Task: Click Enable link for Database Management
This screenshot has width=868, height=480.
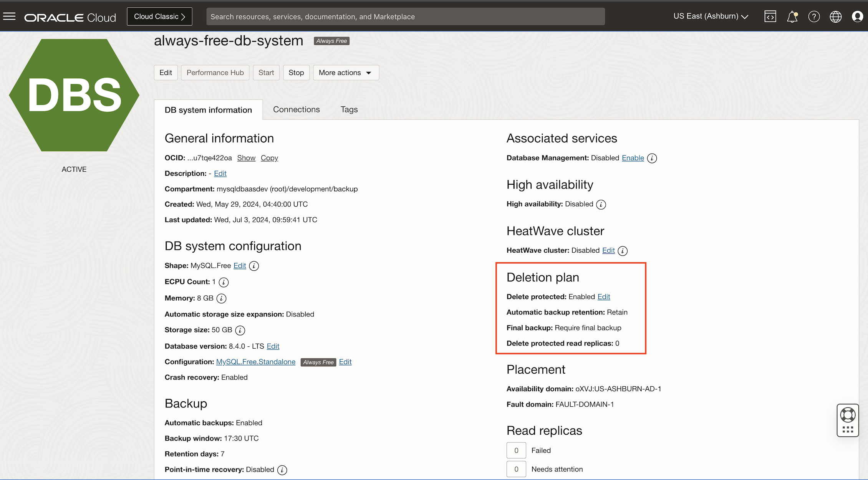Action: click(x=633, y=158)
